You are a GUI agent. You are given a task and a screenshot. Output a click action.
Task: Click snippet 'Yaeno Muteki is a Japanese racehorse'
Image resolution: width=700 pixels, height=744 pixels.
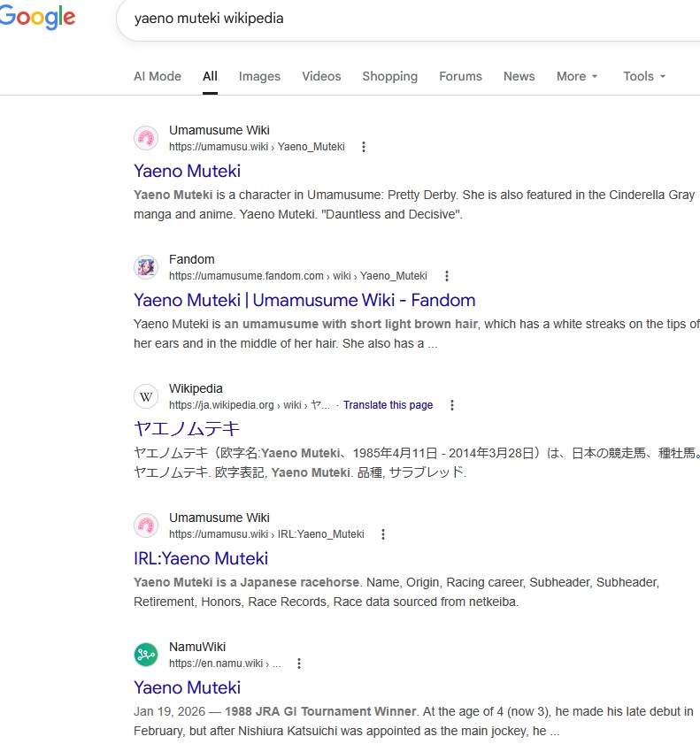(x=246, y=582)
